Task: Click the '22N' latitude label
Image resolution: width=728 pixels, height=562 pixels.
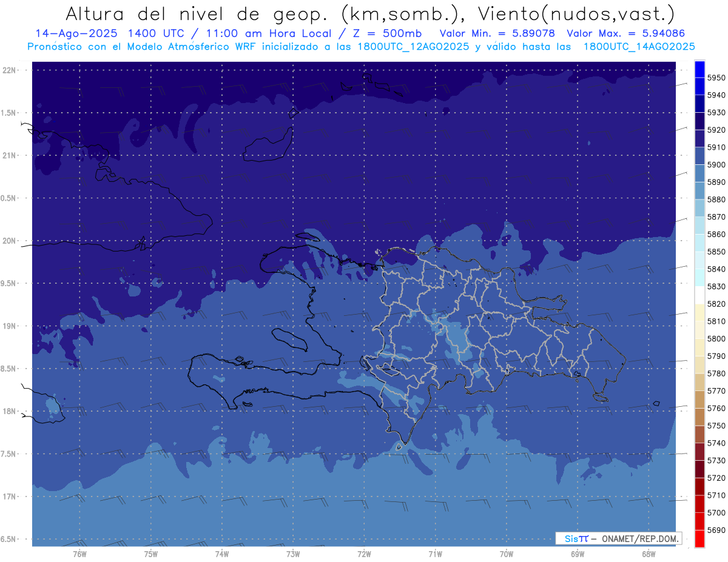Action: (x=9, y=70)
